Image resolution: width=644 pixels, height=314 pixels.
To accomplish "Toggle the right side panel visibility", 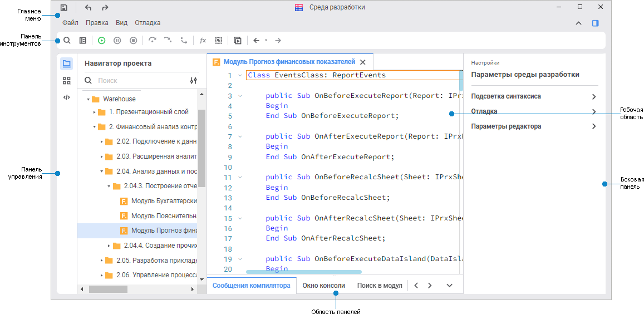I will coord(595,23).
